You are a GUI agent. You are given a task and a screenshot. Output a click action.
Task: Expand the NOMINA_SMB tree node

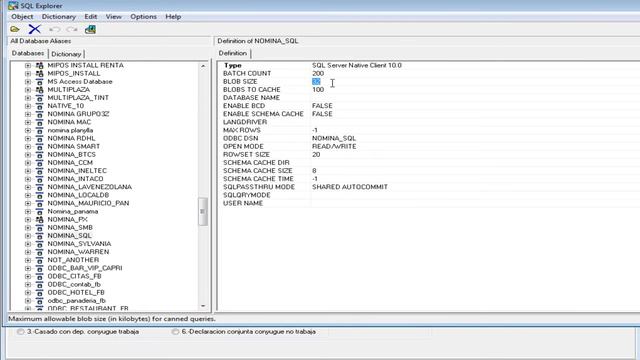click(28, 227)
